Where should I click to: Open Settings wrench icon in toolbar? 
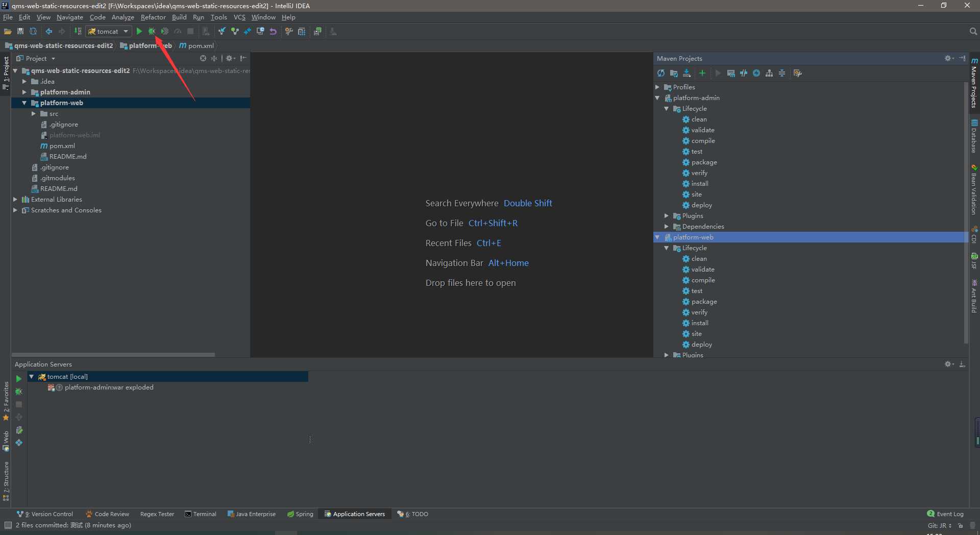coord(289,31)
